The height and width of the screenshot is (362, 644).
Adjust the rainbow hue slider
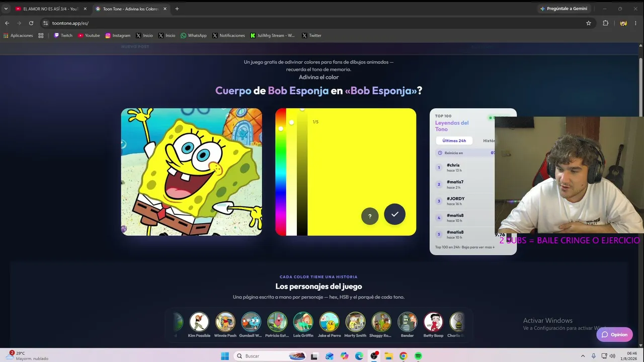point(280,172)
